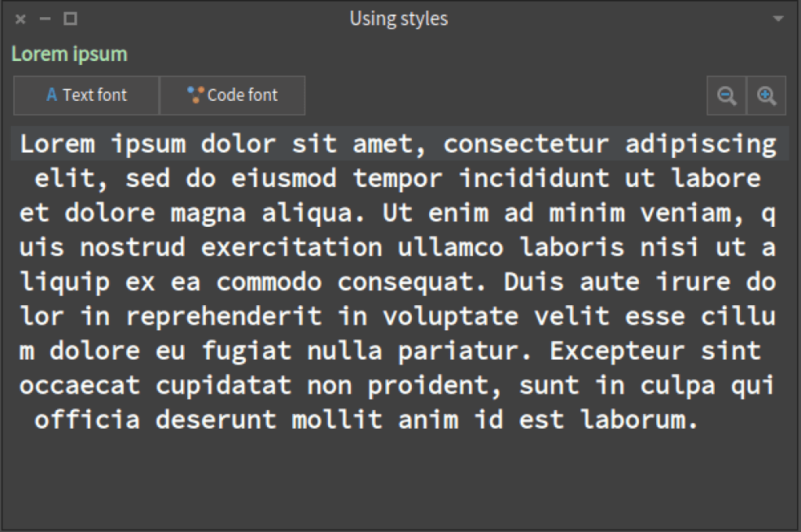This screenshot has height=532, width=801.
Task: Place cursor in highlighted first line of text
Action: tap(399, 144)
